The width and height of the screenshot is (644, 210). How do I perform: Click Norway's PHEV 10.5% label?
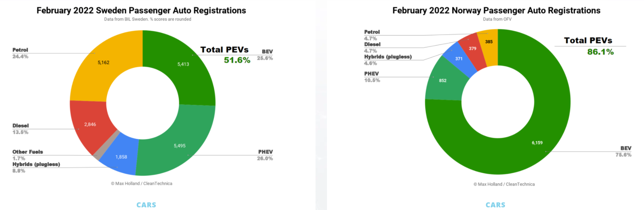(x=372, y=77)
